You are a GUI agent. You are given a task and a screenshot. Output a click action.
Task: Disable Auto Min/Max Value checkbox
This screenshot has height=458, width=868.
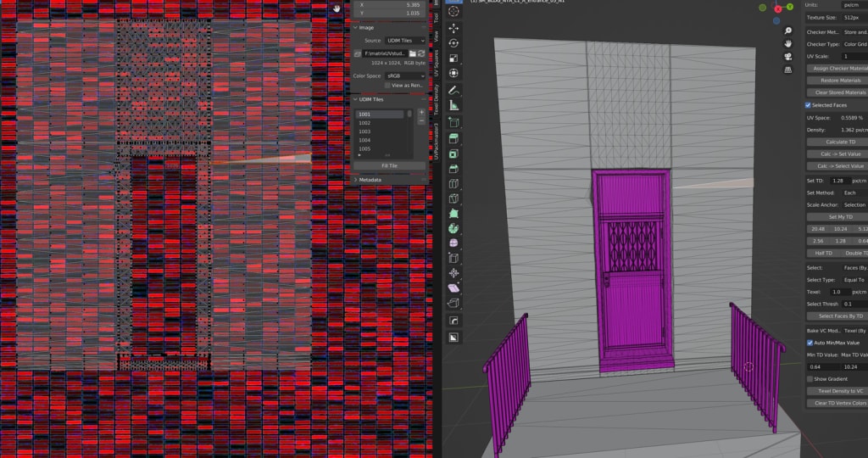(x=810, y=343)
